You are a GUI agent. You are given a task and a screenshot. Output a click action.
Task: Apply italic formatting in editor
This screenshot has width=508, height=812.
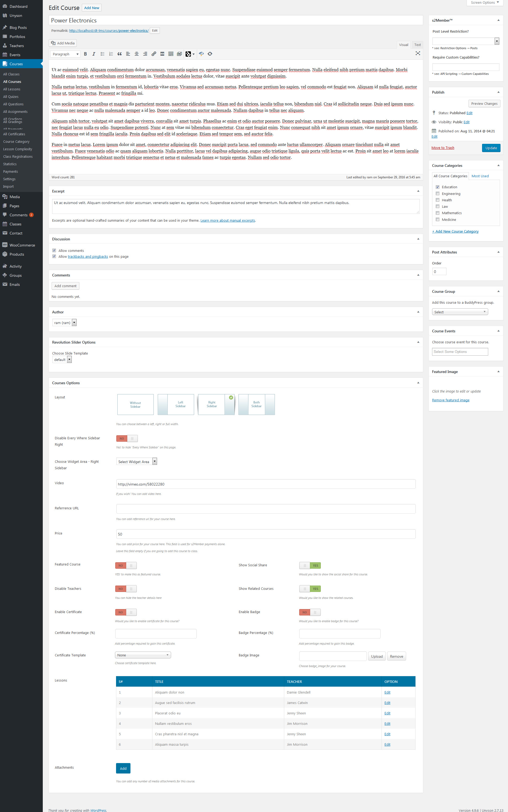[x=94, y=54]
